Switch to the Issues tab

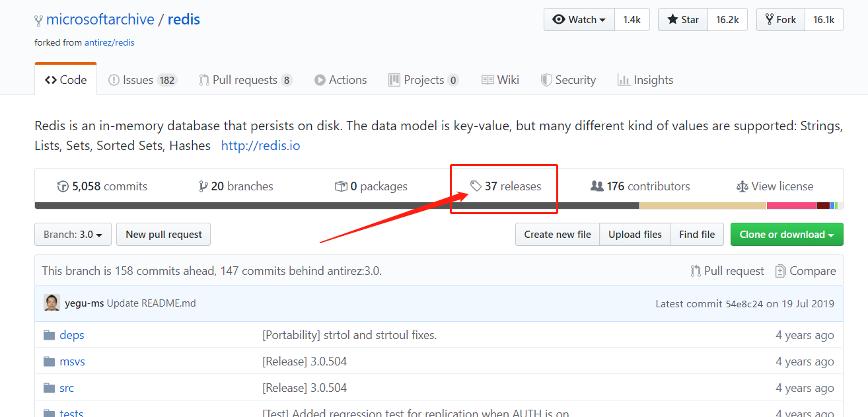143,80
